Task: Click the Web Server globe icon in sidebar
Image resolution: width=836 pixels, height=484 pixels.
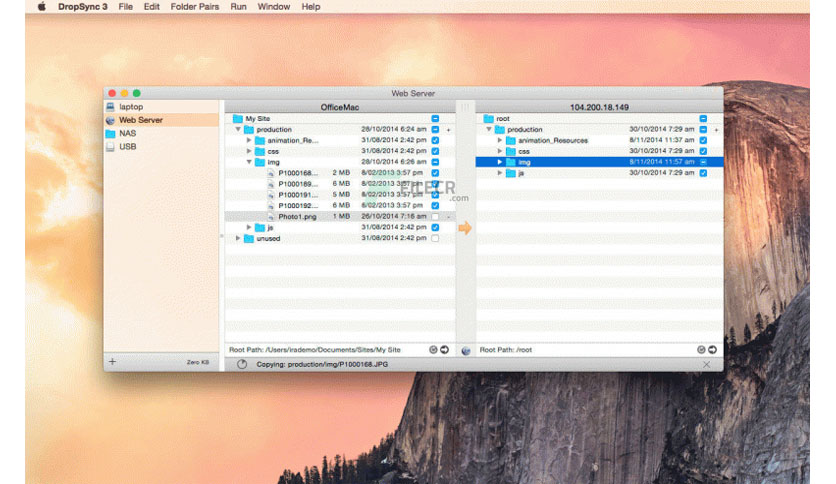Action: click(x=110, y=120)
